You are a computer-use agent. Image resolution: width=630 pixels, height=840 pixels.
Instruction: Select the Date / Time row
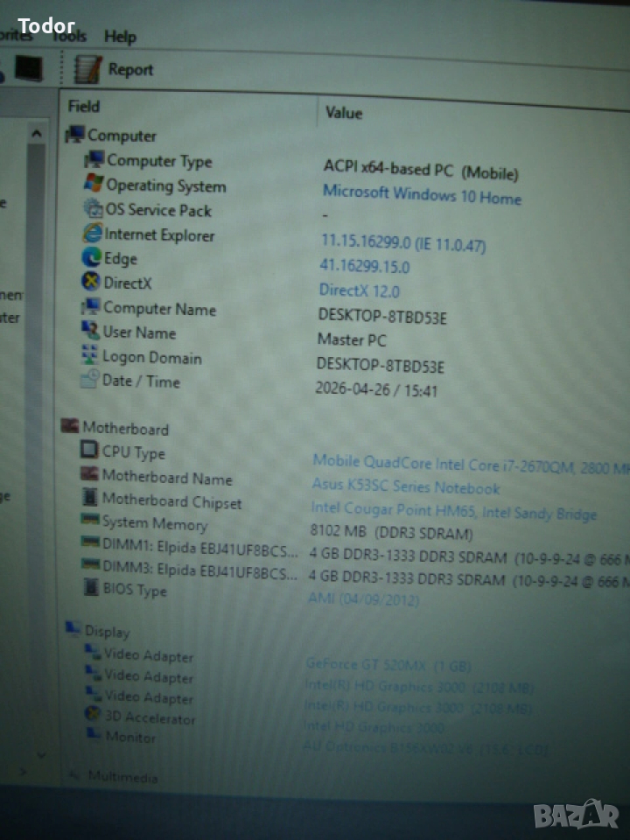coord(140,381)
